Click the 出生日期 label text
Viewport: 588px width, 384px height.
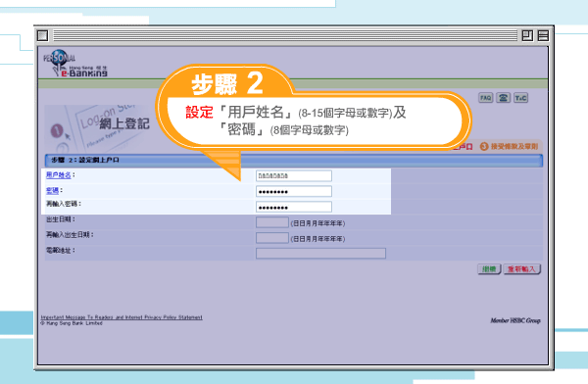click(61, 219)
